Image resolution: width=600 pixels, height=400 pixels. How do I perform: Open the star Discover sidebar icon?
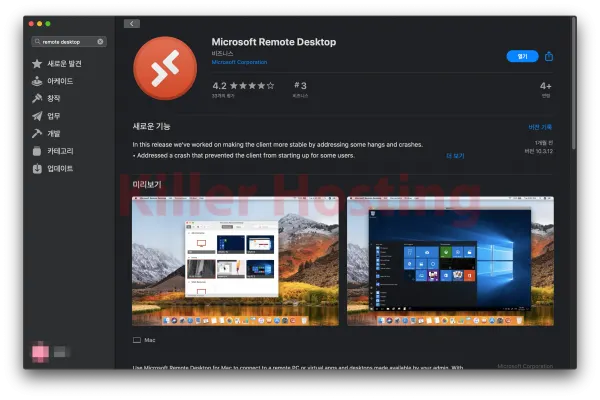click(37, 64)
